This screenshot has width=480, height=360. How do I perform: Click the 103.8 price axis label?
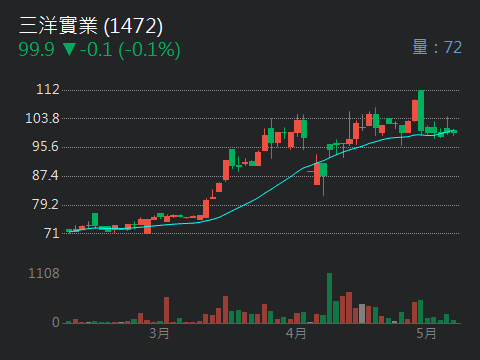click(x=42, y=118)
